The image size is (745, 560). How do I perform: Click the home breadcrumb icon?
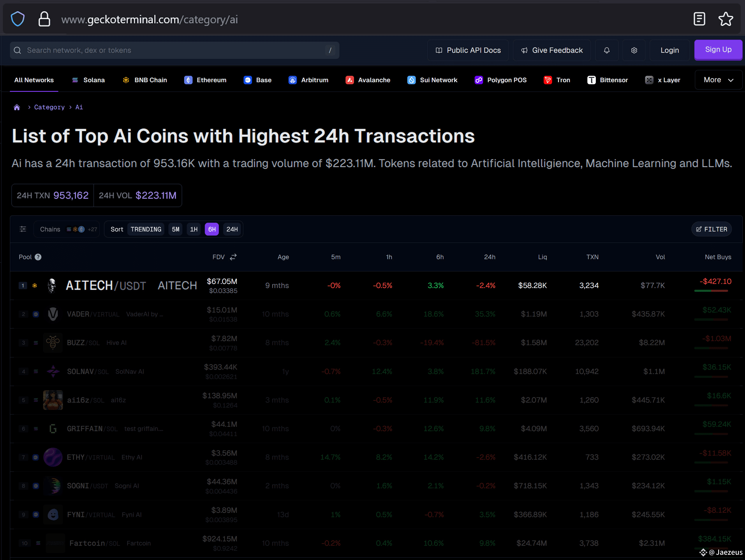[17, 107]
